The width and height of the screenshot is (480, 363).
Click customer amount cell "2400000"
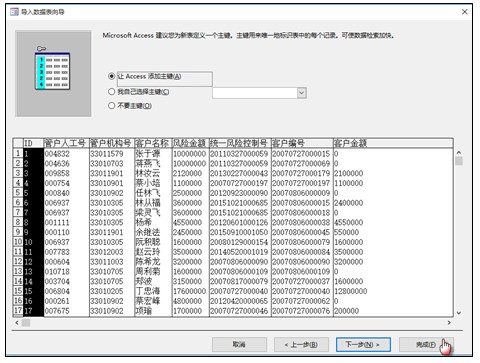click(x=349, y=203)
